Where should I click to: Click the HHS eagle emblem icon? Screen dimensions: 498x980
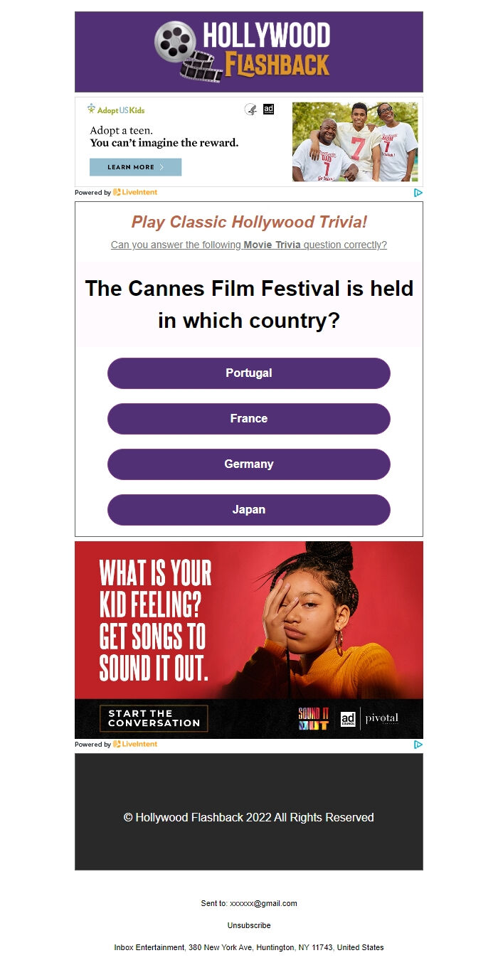coord(250,110)
